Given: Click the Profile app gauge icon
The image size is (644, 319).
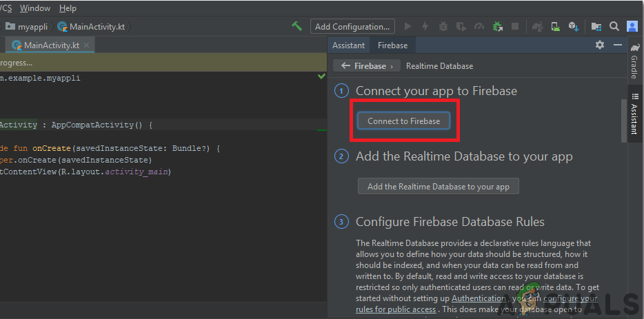Looking at the screenshot, I should click(x=479, y=26).
